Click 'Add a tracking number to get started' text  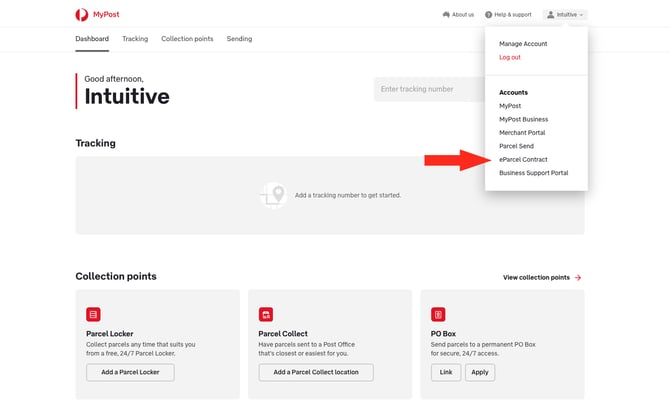coord(348,195)
